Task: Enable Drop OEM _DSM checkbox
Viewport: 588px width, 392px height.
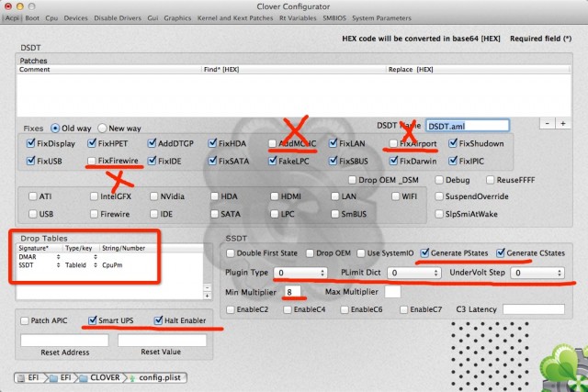Action: coord(352,180)
